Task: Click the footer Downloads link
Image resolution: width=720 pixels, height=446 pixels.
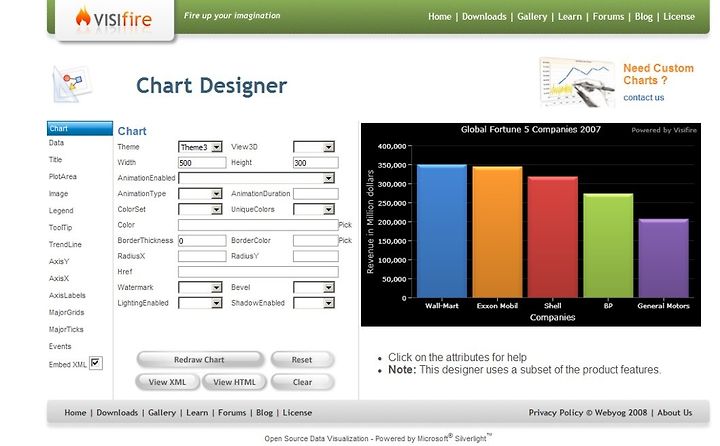Action: pyautogui.click(x=117, y=412)
